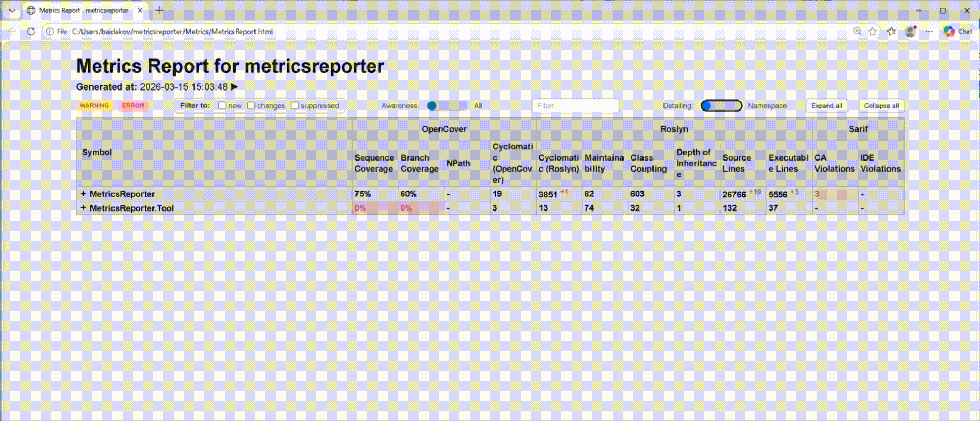The height and width of the screenshot is (421, 980).
Task: Click the 3851 cyclomatic value cell
Action: (x=559, y=194)
